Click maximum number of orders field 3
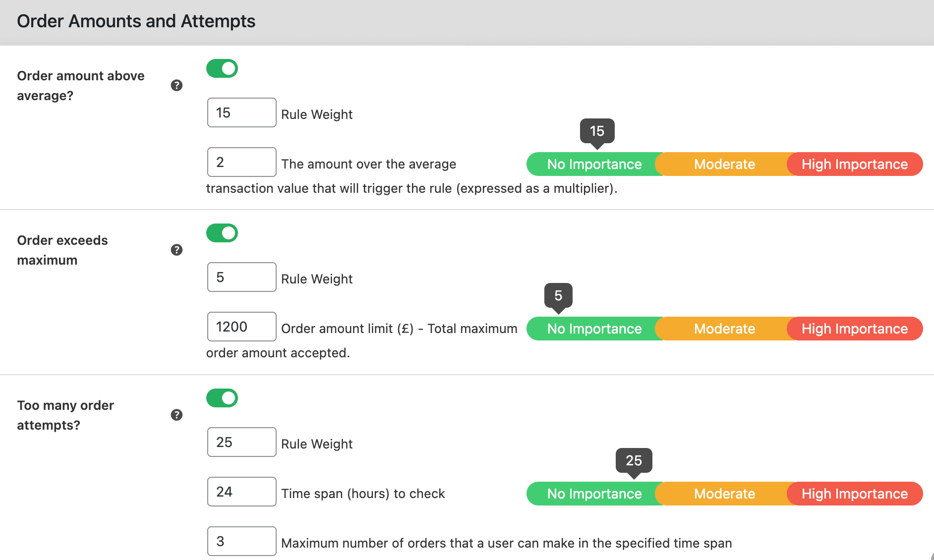Image resolution: width=934 pixels, height=560 pixels. pyautogui.click(x=242, y=541)
